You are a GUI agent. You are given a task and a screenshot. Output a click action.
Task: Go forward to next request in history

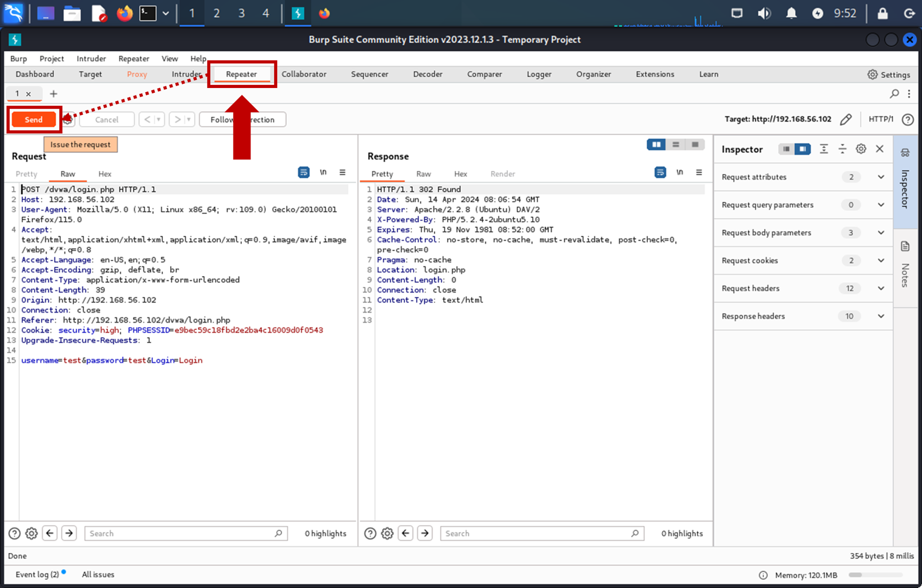click(177, 119)
